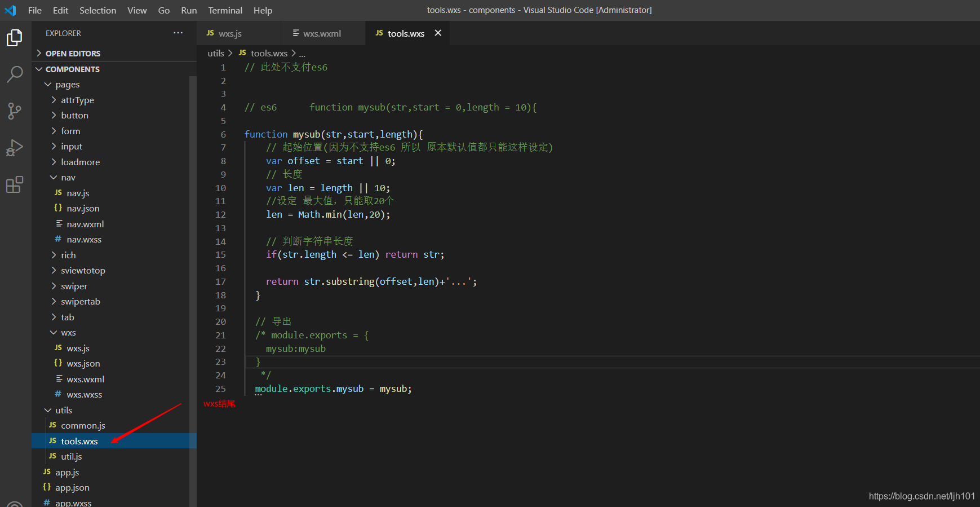This screenshot has height=507, width=980.
Task: Open the Source Control view
Action: click(15, 111)
